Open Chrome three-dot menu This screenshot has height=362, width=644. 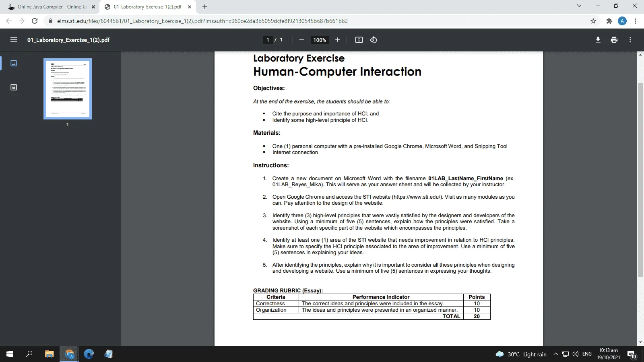tap(636, 21)
